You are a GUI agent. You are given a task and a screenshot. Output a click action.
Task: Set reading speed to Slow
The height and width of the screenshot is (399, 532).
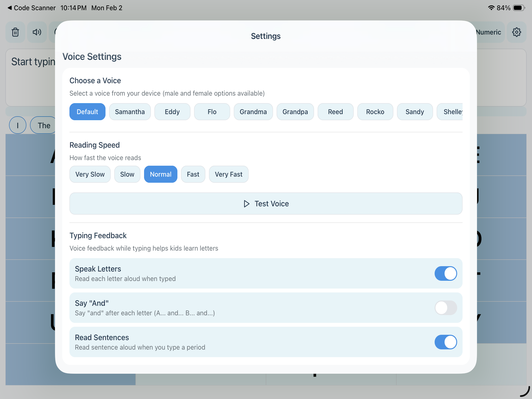(127, 174)
